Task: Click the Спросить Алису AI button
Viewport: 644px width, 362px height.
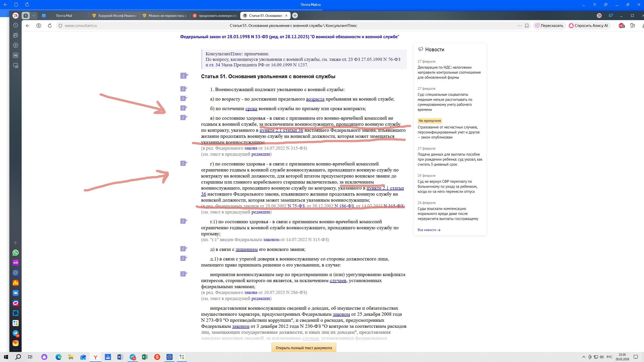Action: 589,26
